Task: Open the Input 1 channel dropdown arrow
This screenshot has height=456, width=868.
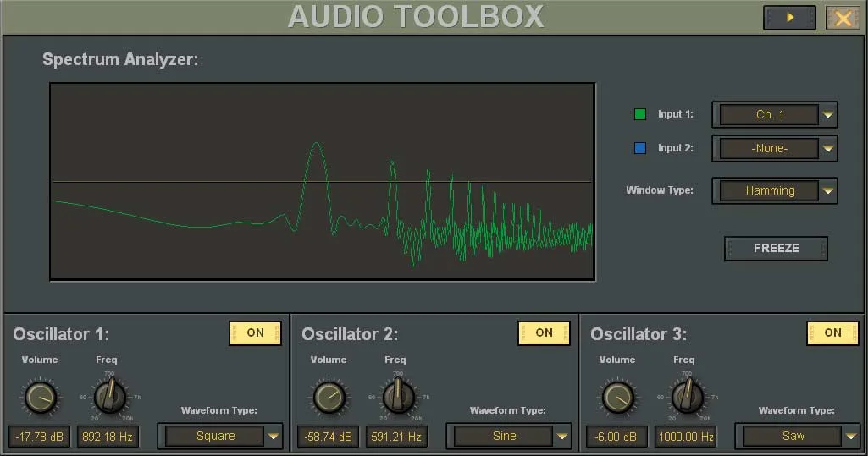Action: (x=827, y=115)
